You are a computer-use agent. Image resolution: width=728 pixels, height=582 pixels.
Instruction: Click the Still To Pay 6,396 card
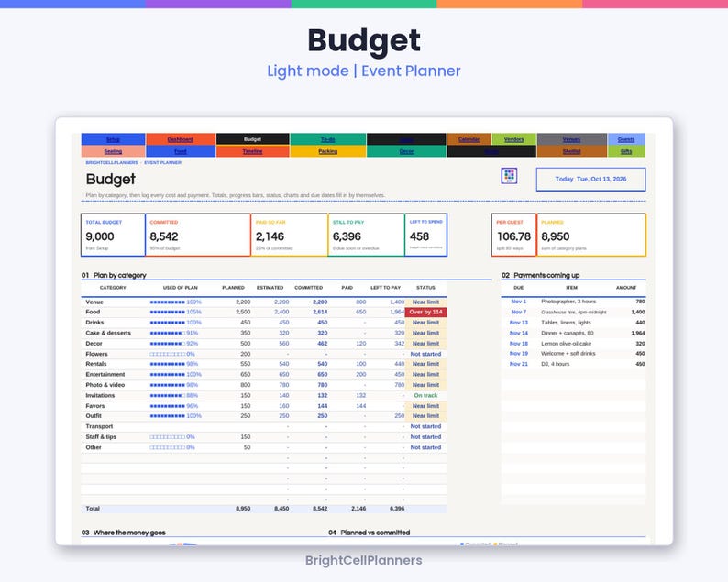click(x=367, y=235)
